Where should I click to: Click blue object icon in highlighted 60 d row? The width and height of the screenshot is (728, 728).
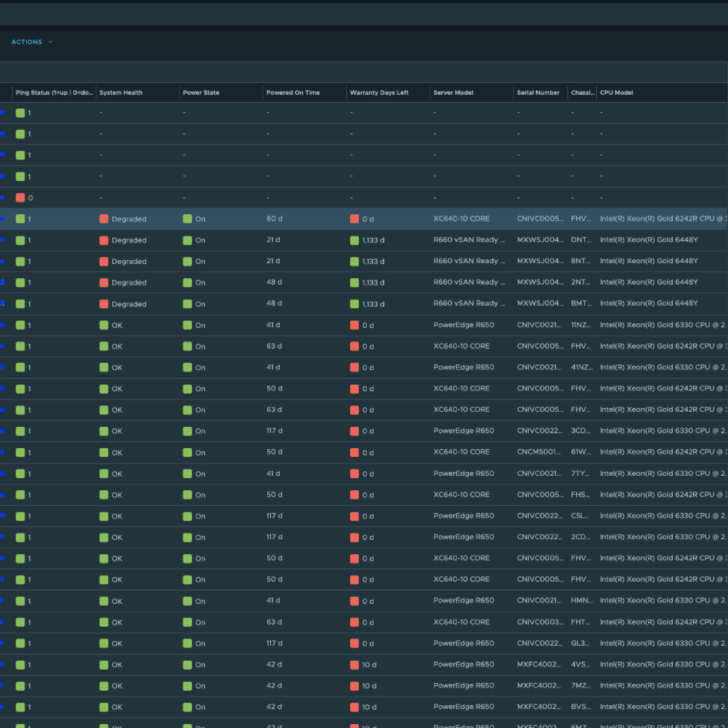point(2,219)
